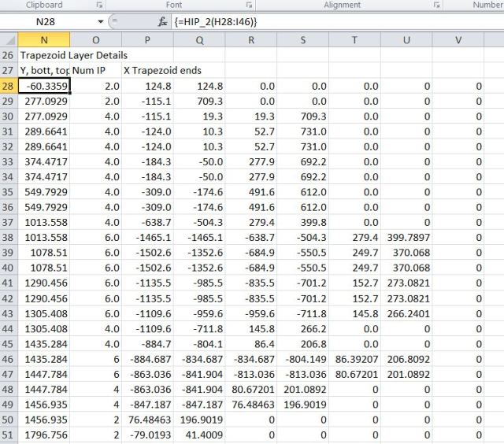Select column N header

pyautogui.click(x=43, y=40)
